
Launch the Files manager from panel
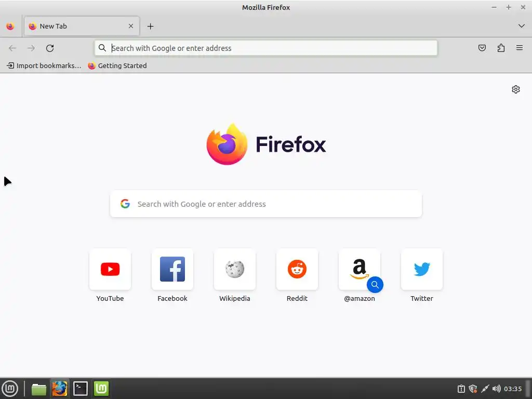(x=38, y=389)
